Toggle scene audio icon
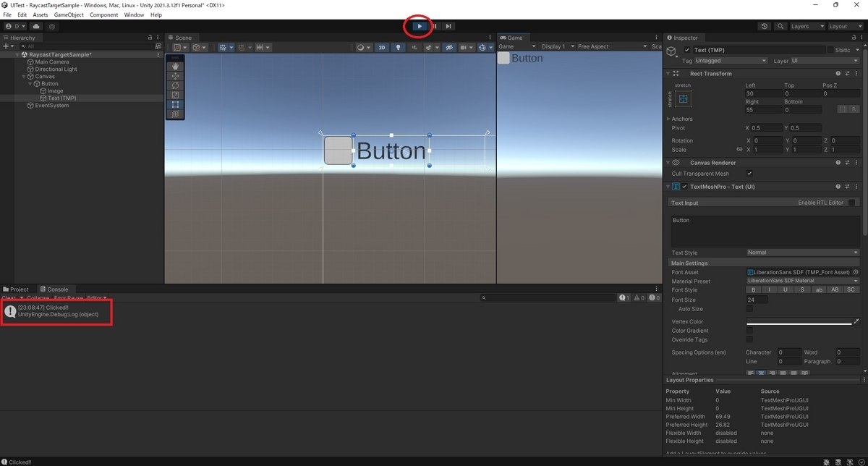The image size is (868, 466). pos(414,47)
